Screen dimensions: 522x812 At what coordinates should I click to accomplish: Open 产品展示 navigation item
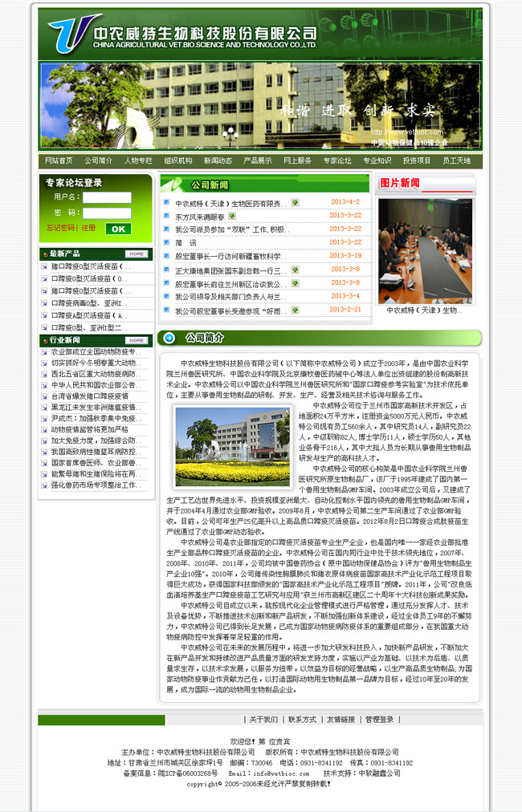(258, 160)
